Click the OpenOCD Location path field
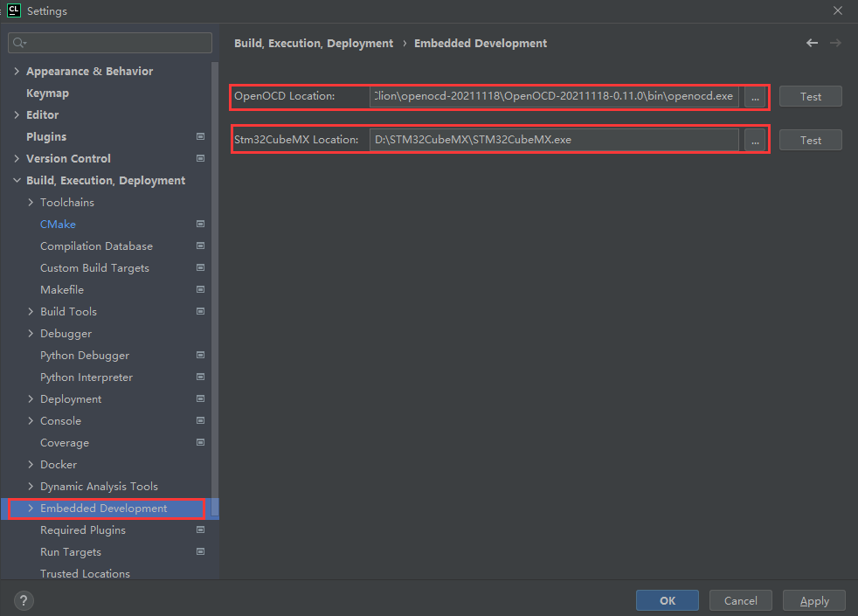The height and width of the screenshot is (616, 858). (x=554, y=96)
